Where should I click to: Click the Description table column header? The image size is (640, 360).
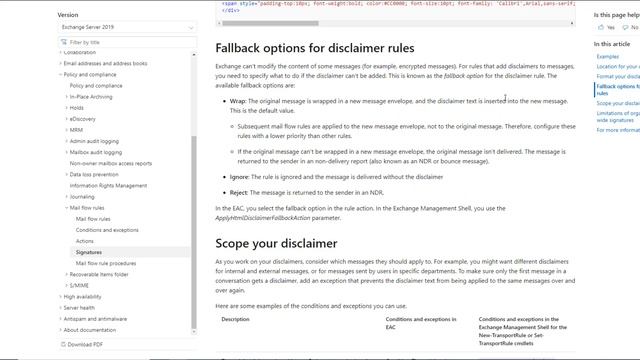[x=236, y=319]
